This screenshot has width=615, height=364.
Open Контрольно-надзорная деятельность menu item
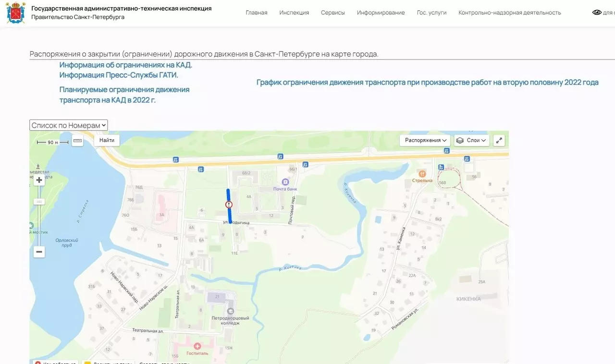tap(510, 12)
